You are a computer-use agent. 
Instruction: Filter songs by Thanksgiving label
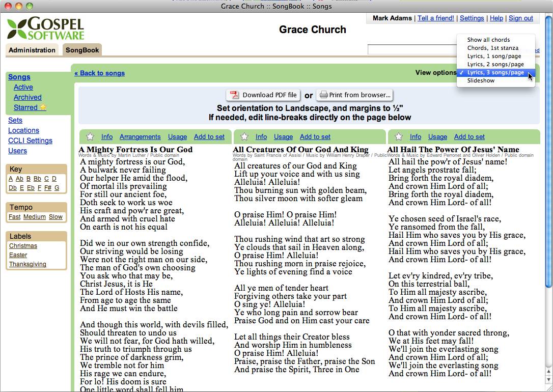pos(27,264)
